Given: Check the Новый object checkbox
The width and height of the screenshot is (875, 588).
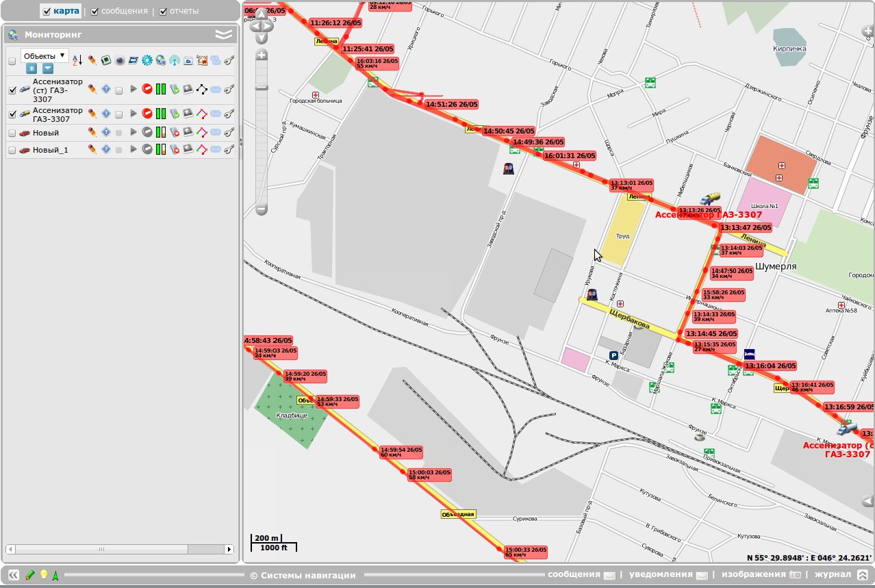Looking at the screenshot, I should pos(12,133).
